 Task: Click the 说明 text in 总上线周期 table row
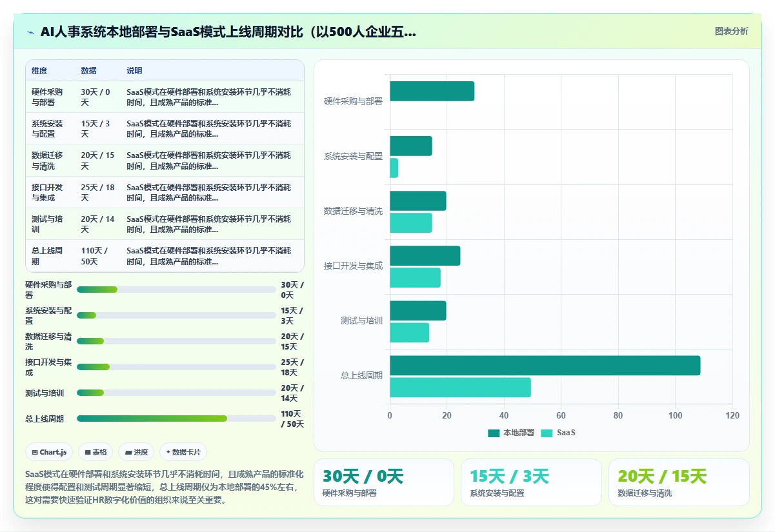209,256
